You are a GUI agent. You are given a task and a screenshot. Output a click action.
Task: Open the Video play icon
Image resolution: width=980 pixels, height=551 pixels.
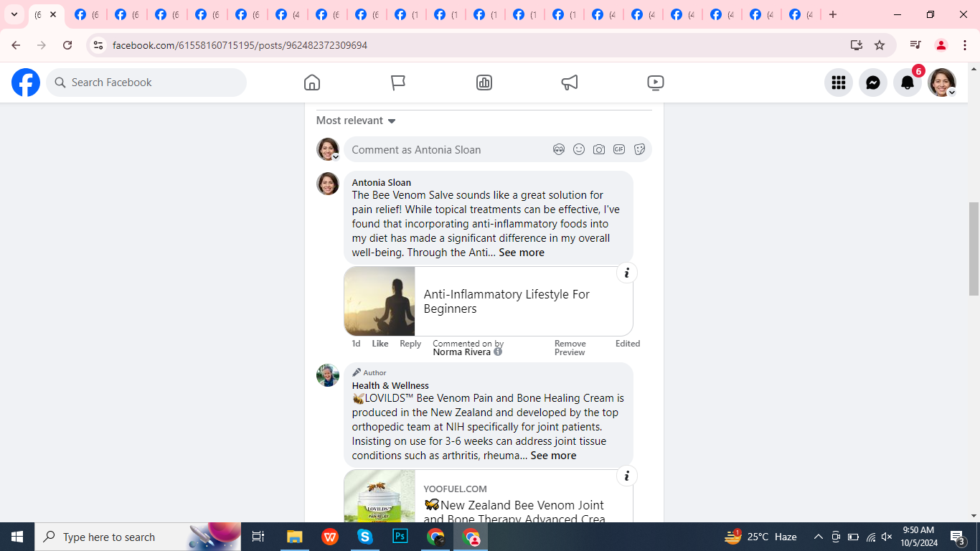pos(656,83)
